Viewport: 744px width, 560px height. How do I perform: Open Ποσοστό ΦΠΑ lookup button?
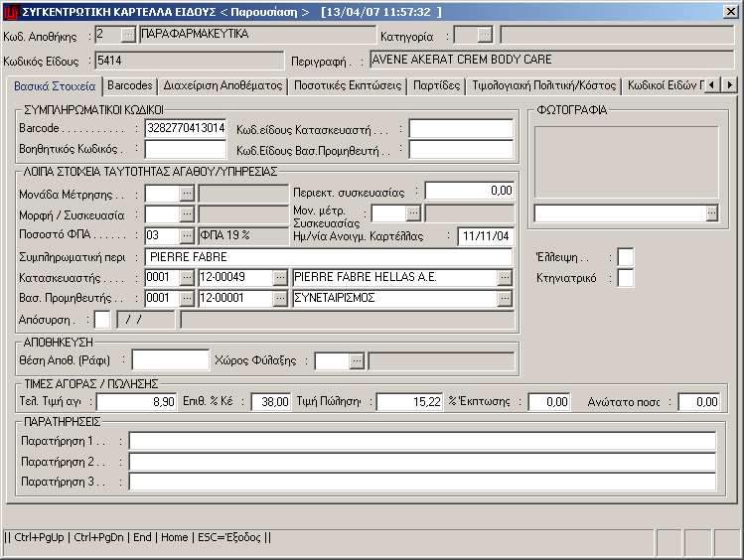coord(187,235)
